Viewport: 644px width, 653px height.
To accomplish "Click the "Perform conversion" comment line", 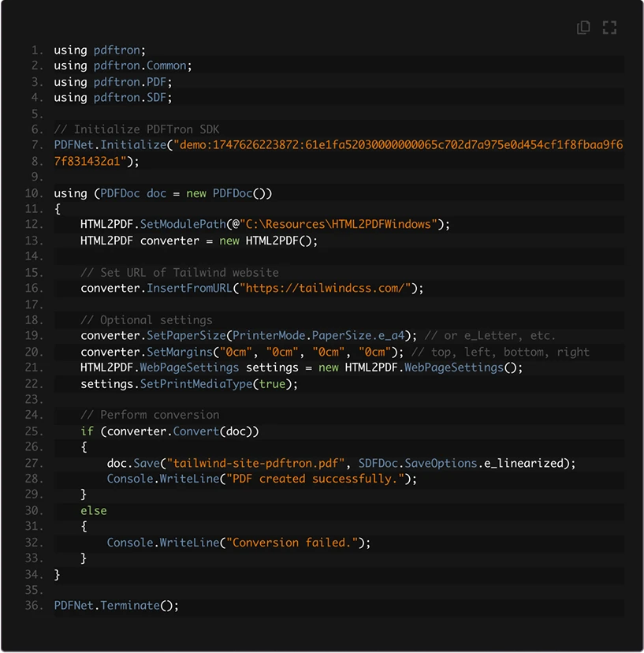I will point(150,415).
